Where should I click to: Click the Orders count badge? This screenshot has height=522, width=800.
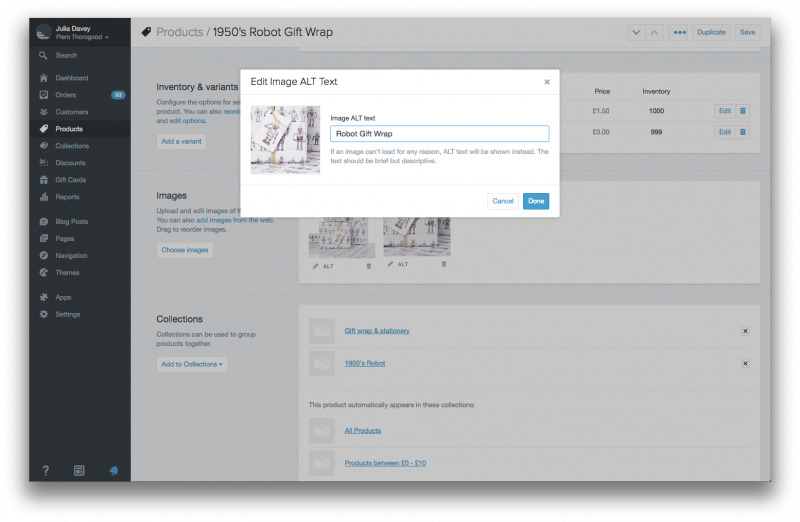(x=118, y=95)
